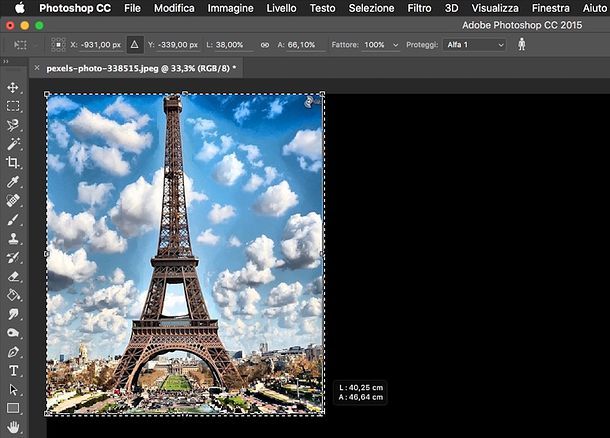Open the Testo menu
This screenshot has width=610, height=438.
[323, 8]
